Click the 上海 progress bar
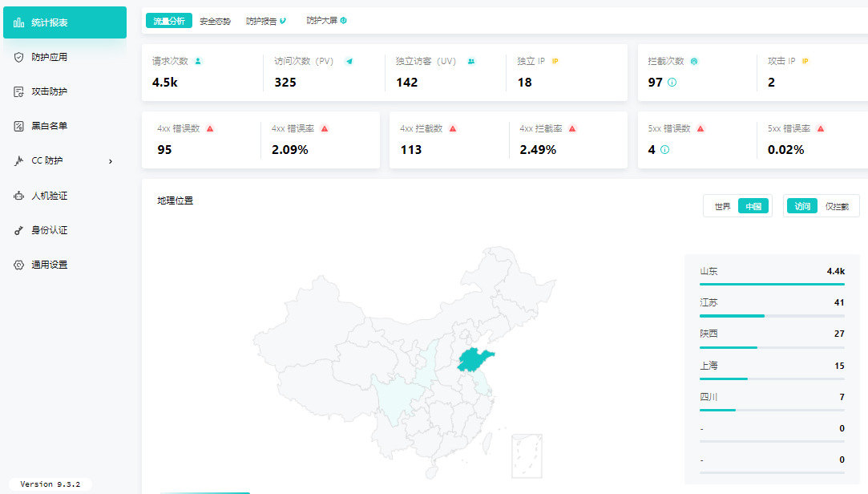Image resolution: width=868 pixels, height=494 pixels. pos(773,379)
